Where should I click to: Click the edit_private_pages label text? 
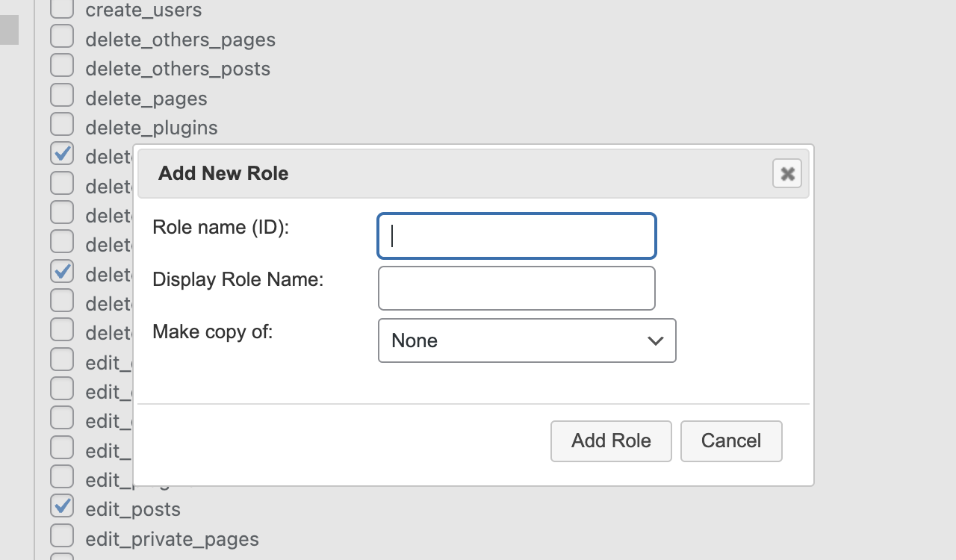click(x=172, y=539)
